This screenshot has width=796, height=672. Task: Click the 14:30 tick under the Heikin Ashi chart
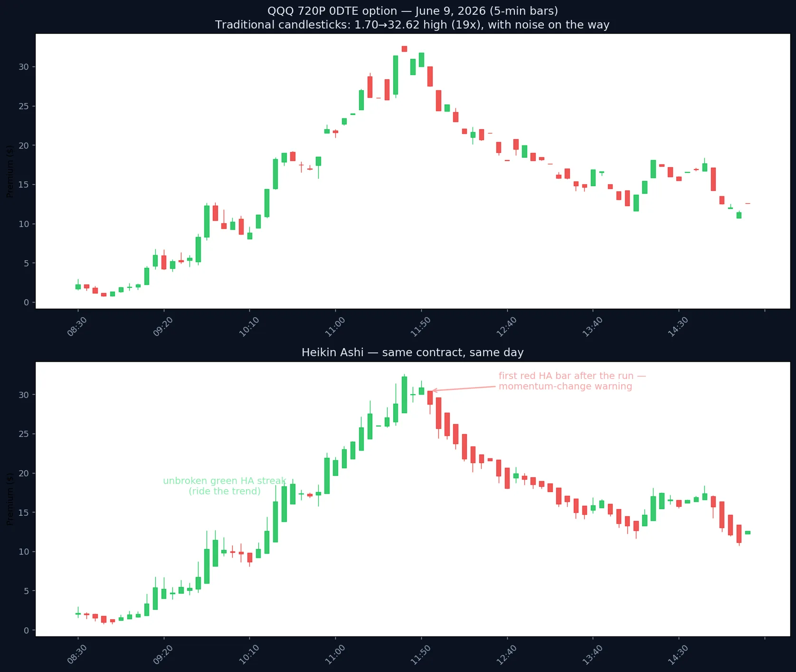(678, 654)
